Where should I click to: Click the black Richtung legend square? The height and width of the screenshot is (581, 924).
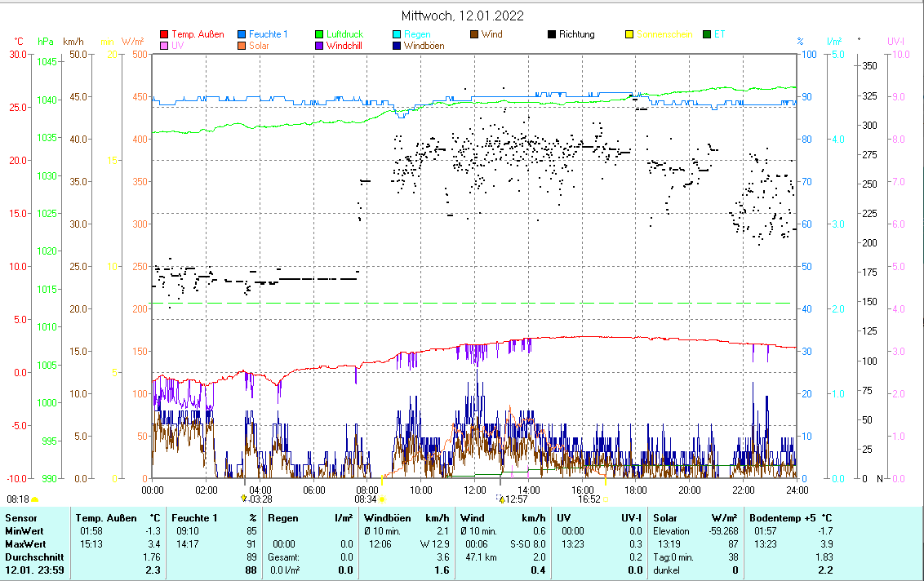(552, 34)
